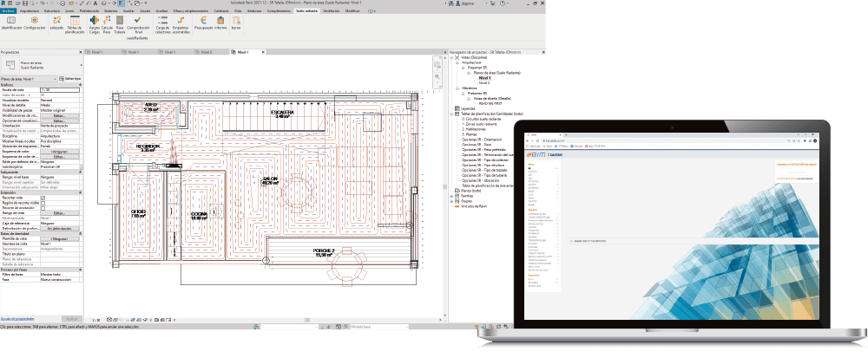Collapse the Vistas (Disciplina) tree node
Screen dimensions: 868x358
tap(453, 58)
